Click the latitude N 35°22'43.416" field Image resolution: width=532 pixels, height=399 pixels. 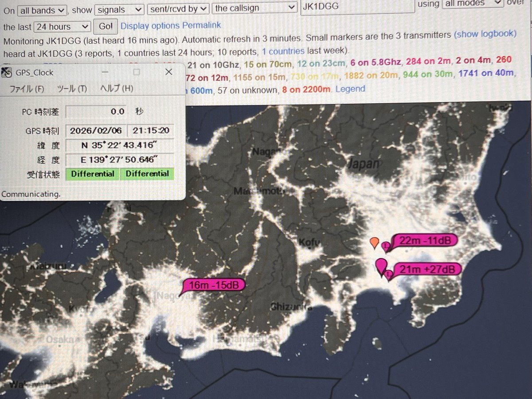120,145
